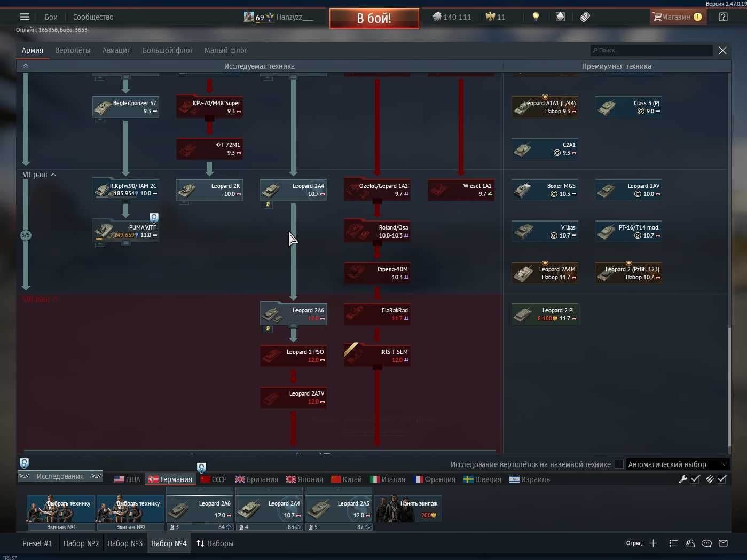Viewport: 747px width, 560px height.
Task: Choose vehicle for Экипаж №2
Action: (130, 509)
